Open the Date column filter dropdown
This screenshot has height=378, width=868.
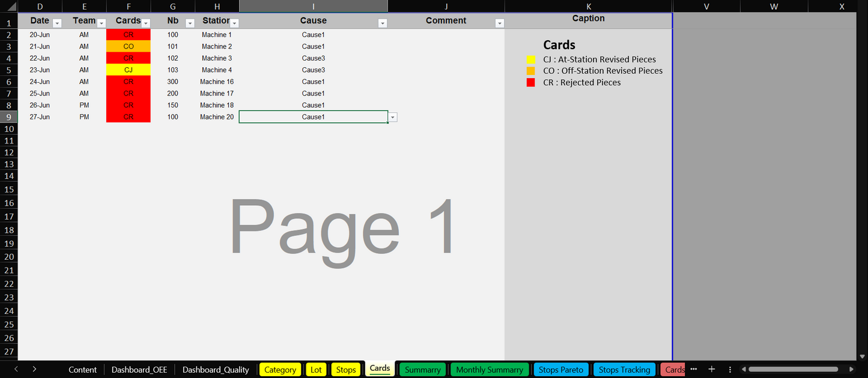[x=57, y=23]
